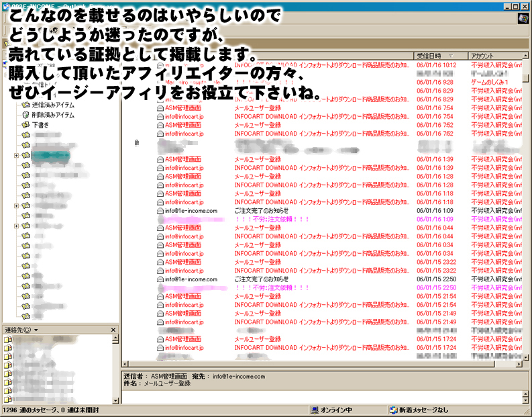Click the 06/01/16 10:12 date cell

[x=436, y=65]
